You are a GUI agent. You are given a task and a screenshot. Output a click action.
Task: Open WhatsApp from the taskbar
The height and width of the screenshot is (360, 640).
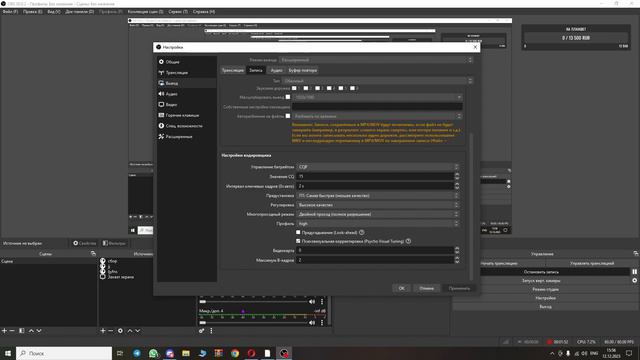153,353
